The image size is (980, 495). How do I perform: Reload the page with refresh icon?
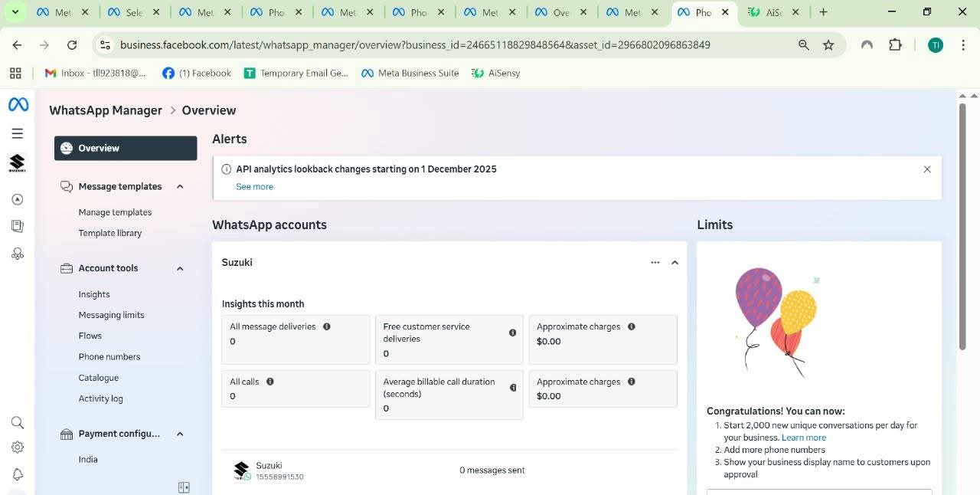(72, 45)
